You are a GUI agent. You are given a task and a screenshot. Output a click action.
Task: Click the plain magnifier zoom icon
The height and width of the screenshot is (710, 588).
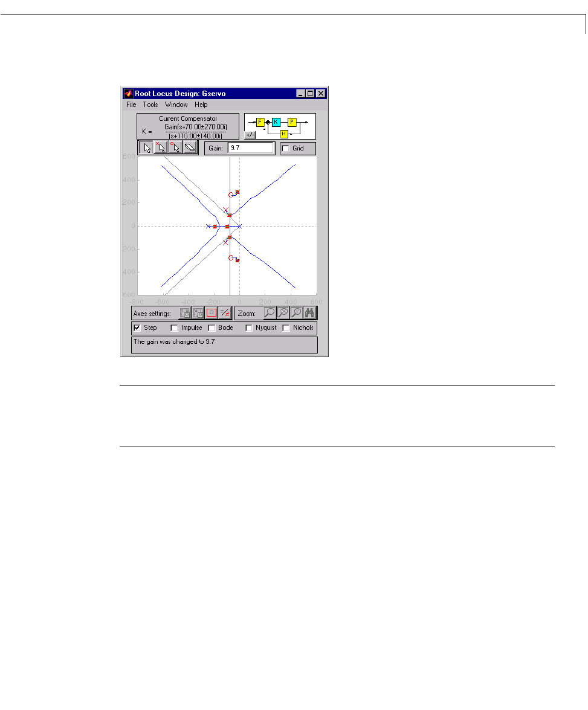(270, 313)
